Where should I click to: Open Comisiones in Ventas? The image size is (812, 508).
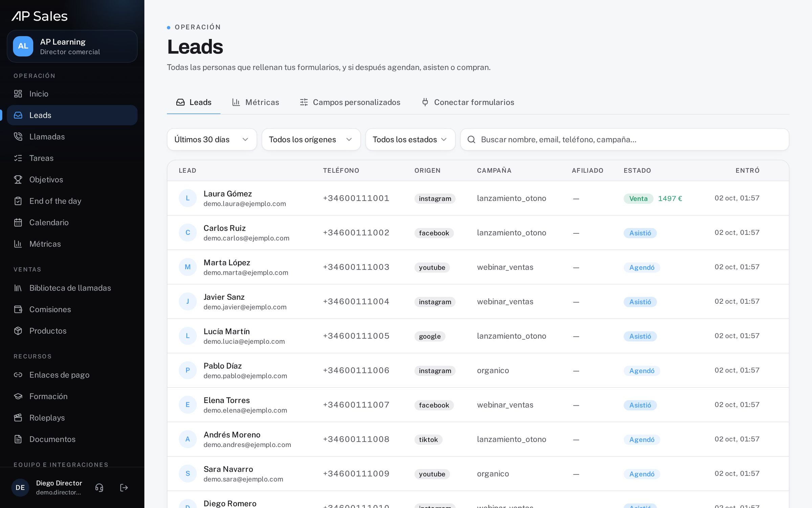pyautogui.click(x=72, y=309)
